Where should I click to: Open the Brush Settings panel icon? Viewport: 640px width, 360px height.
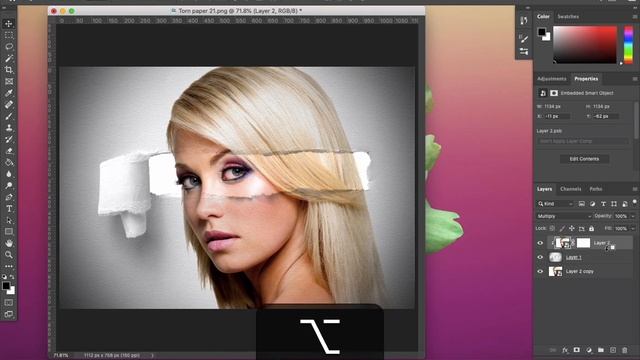click(x=524, y=38)
